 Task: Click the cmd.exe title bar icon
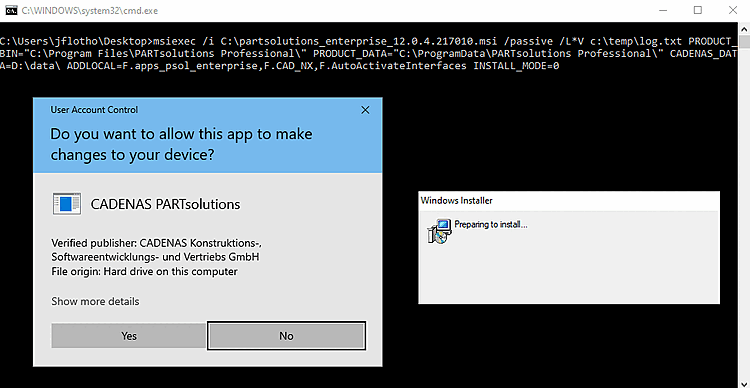[x=11, y=11]
